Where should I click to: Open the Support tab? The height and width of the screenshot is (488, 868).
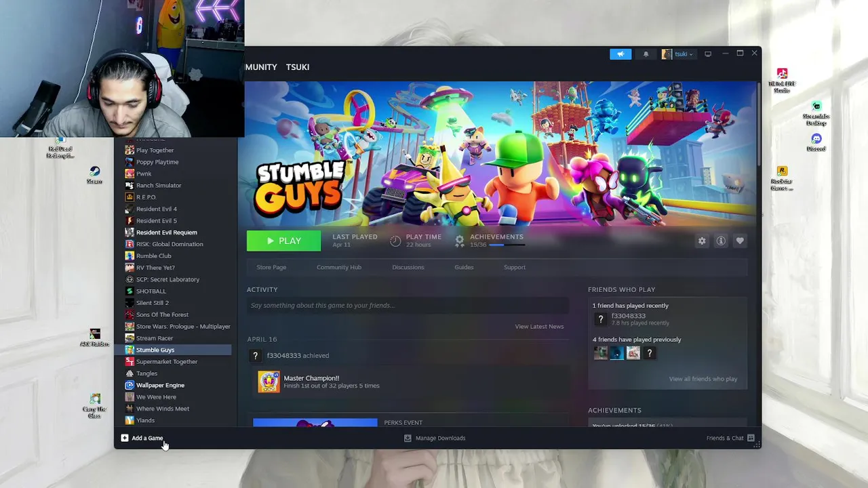(515, 267)
